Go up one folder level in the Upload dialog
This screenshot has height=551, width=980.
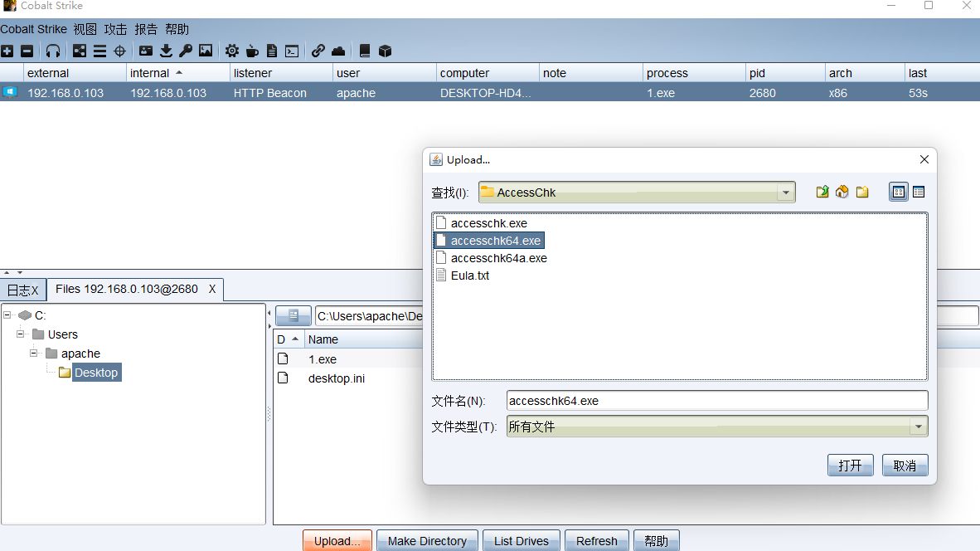[822, 192]
